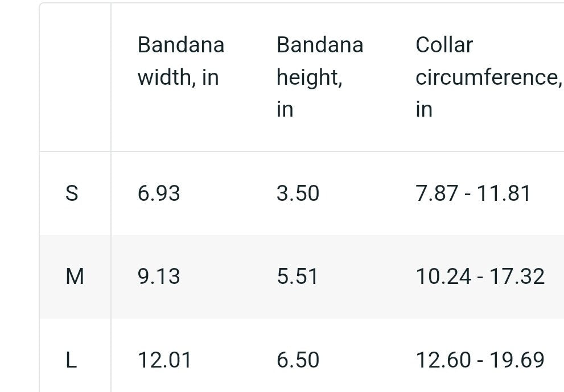Select the L size row label
This screenshot has width=564, height=392.
(71, 360)
